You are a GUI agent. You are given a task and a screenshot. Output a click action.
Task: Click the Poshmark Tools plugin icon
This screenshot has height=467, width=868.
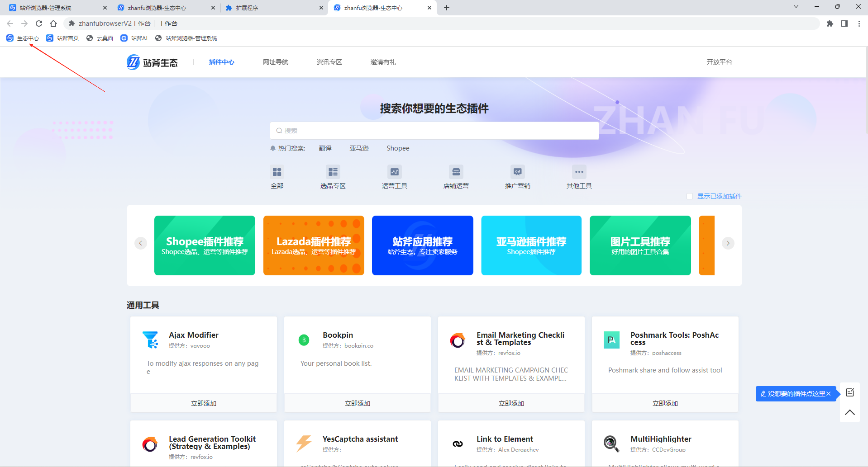tap(611, 340)
